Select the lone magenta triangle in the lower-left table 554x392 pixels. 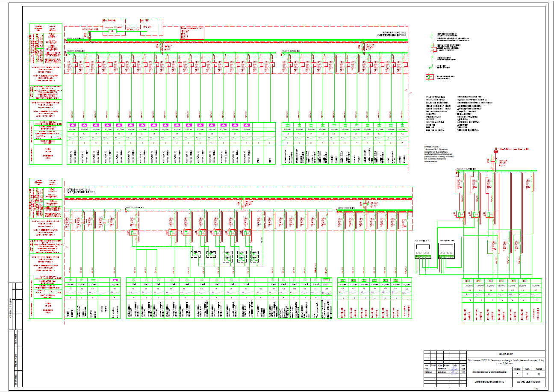[114, 280]
